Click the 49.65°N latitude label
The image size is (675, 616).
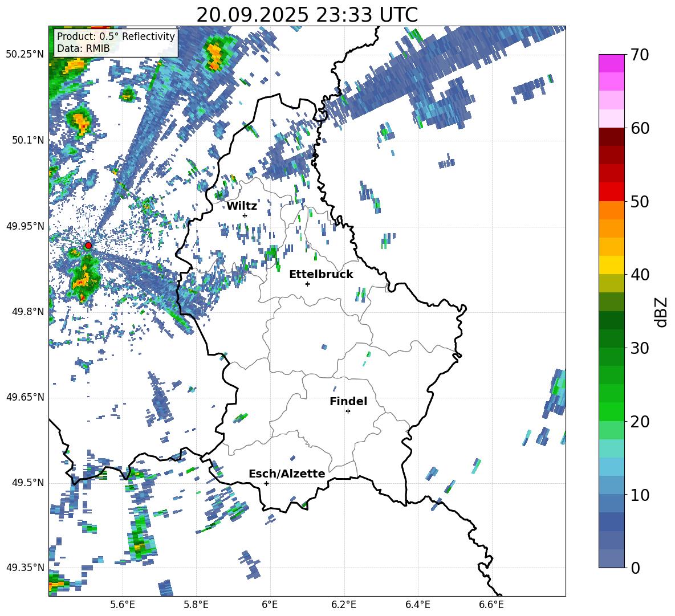[25, 397]
